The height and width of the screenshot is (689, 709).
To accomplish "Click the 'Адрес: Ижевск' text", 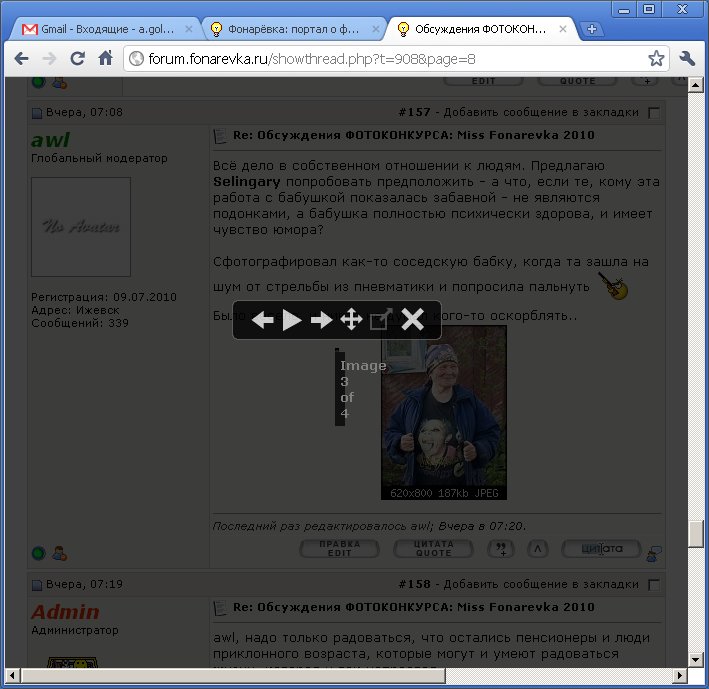I will 75,310.
